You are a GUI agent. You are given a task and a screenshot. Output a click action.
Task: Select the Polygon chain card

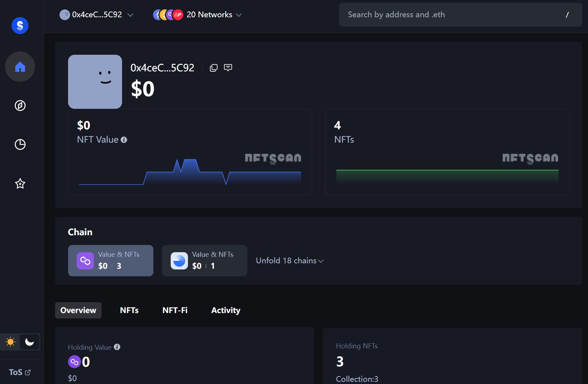click(x=111, y=260)
